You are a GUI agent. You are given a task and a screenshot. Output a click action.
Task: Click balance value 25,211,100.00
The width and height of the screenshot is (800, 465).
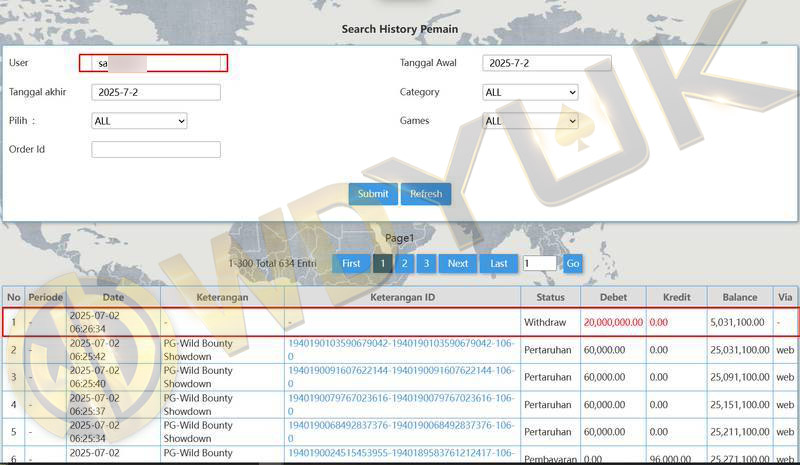pos(740,432)
